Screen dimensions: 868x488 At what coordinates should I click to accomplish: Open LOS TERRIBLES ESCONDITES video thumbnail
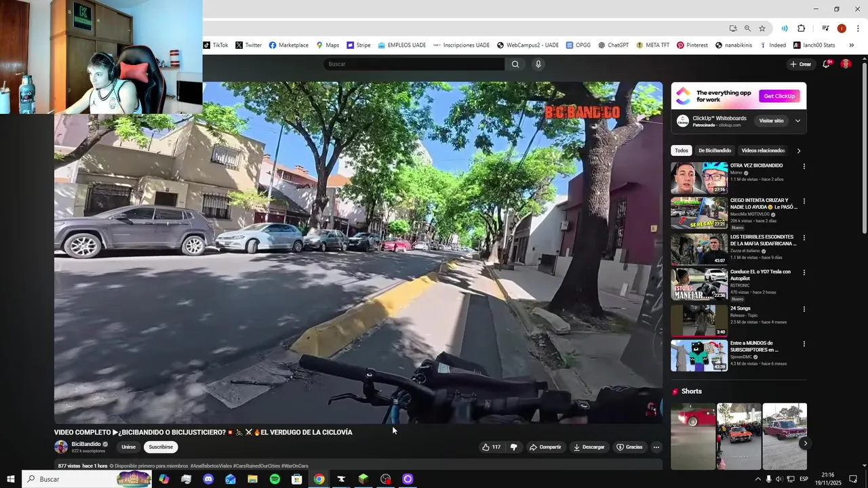coord(699,249)
